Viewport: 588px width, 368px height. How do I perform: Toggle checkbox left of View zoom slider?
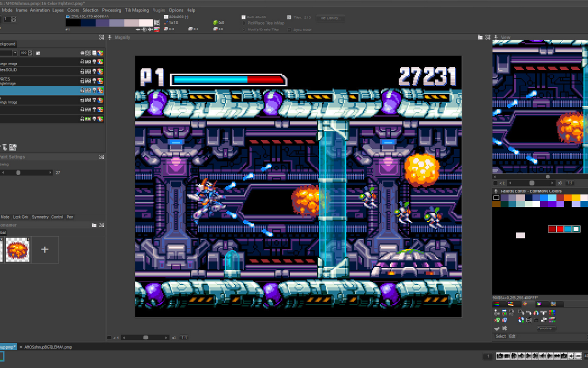click(x=496, y=183)
